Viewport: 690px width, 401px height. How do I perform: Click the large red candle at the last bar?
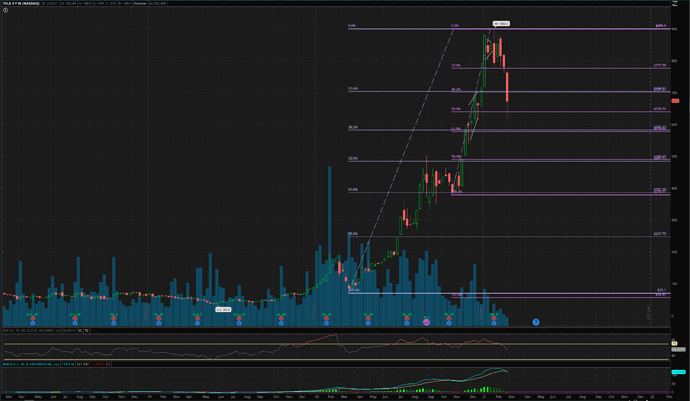pyautogui.click(x=508, y=86)
